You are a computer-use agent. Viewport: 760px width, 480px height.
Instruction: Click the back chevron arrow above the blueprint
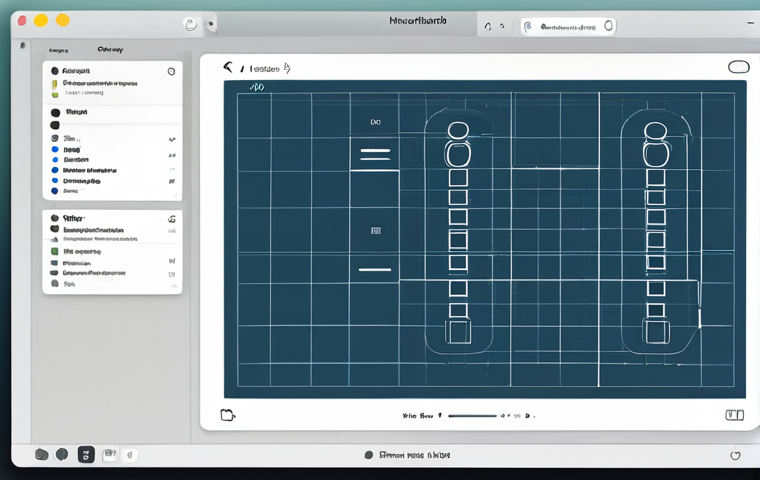click(x=227, y=67)
